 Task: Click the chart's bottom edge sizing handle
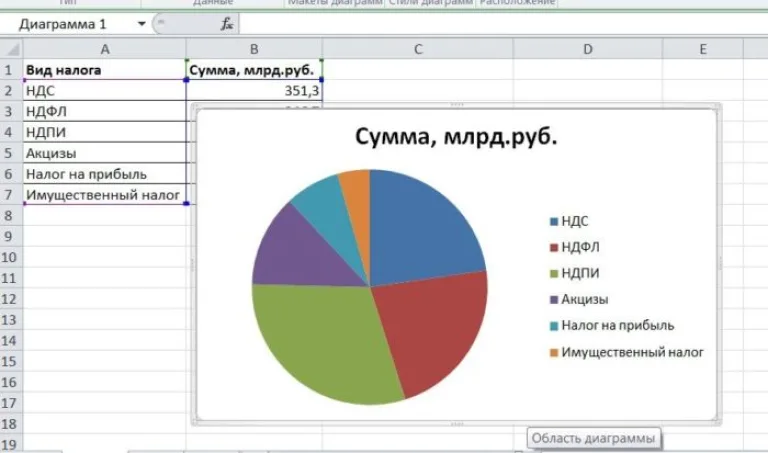[456, 424]
